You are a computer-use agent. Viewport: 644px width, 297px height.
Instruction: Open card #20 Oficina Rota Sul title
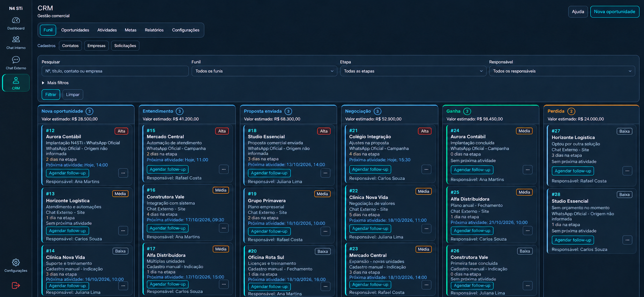tap(266, 257)
